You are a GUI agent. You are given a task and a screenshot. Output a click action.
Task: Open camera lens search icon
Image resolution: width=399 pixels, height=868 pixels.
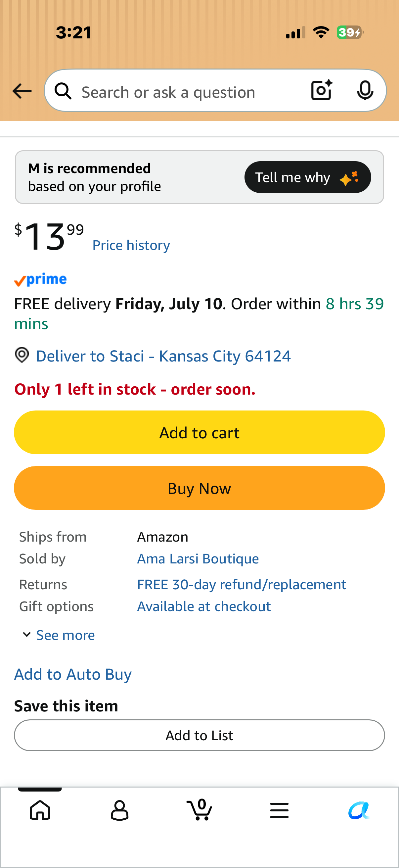click(x=322, y=90)
